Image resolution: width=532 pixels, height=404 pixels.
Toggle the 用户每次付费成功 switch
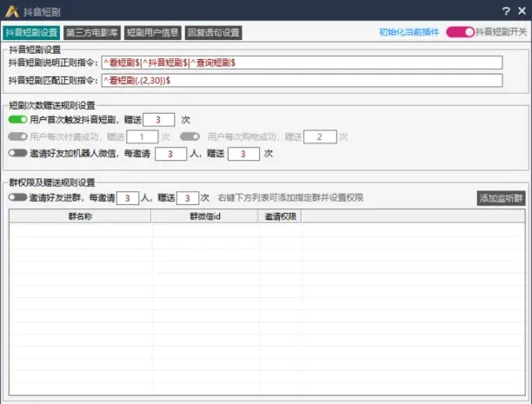click(17, 136)
